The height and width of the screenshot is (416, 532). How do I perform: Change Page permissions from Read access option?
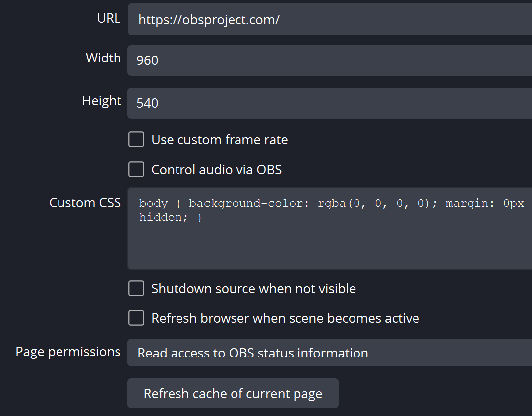tap(327, 353)
